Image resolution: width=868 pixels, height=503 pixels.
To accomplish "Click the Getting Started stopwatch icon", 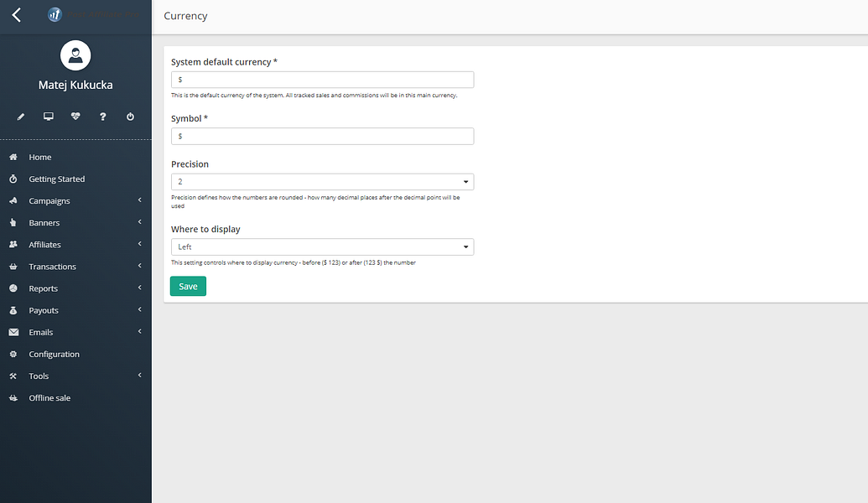I will (x=13, y=179).
